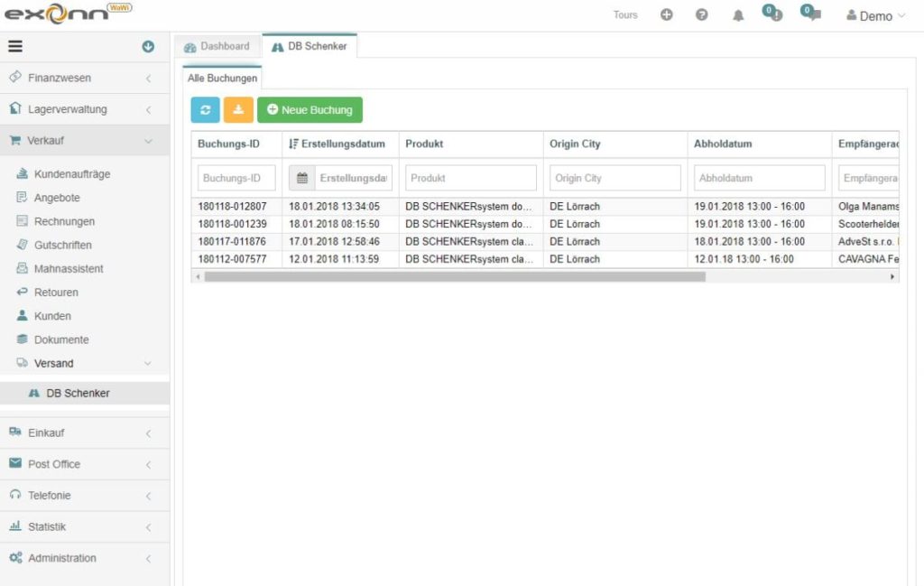Open Kunden in the sidebar
The image size is (924, 586).
coord(52,315)
